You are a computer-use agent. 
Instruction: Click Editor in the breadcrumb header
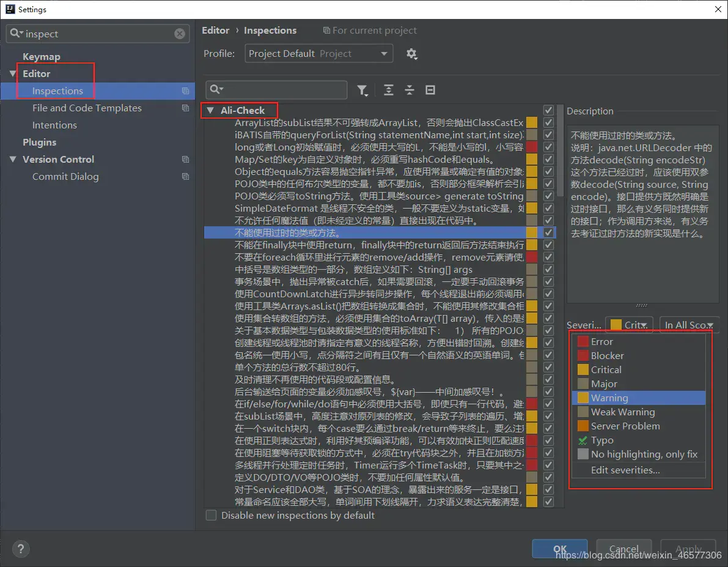click(216, 30)
